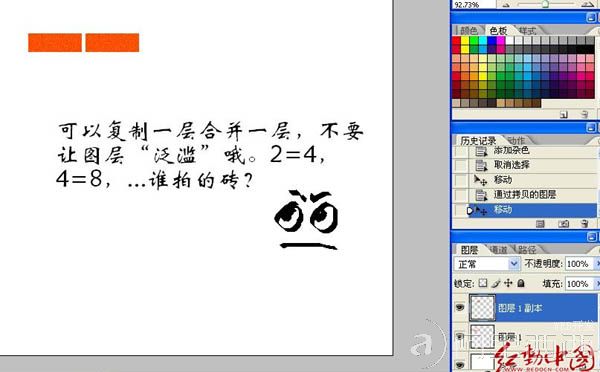
Task: Pick the pure yellow swatch in top row
Action: point(465,41)
